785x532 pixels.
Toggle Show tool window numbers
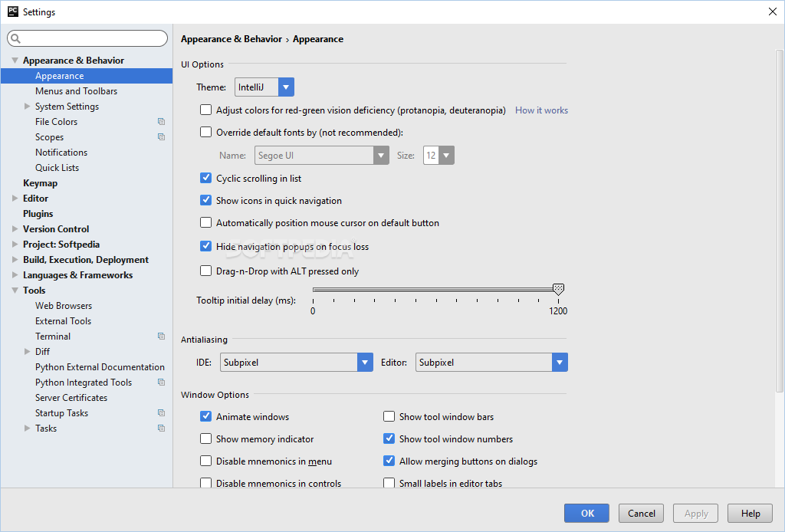[x=389, y=439]
